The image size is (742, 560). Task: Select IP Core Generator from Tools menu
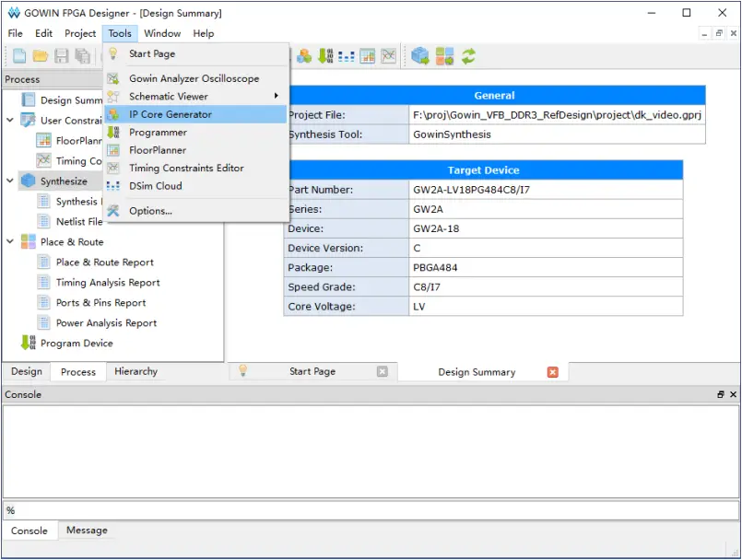coord(171,114)
